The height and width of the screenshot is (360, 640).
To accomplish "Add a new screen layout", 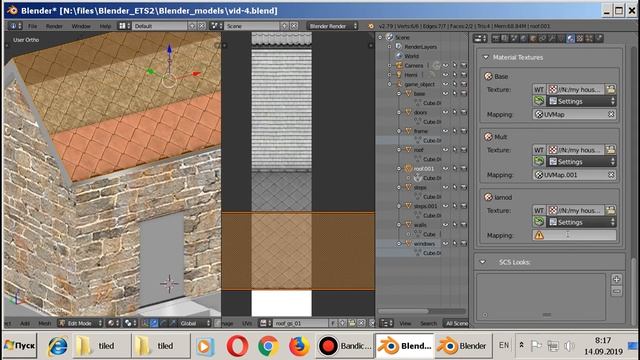I will (192, 26).
